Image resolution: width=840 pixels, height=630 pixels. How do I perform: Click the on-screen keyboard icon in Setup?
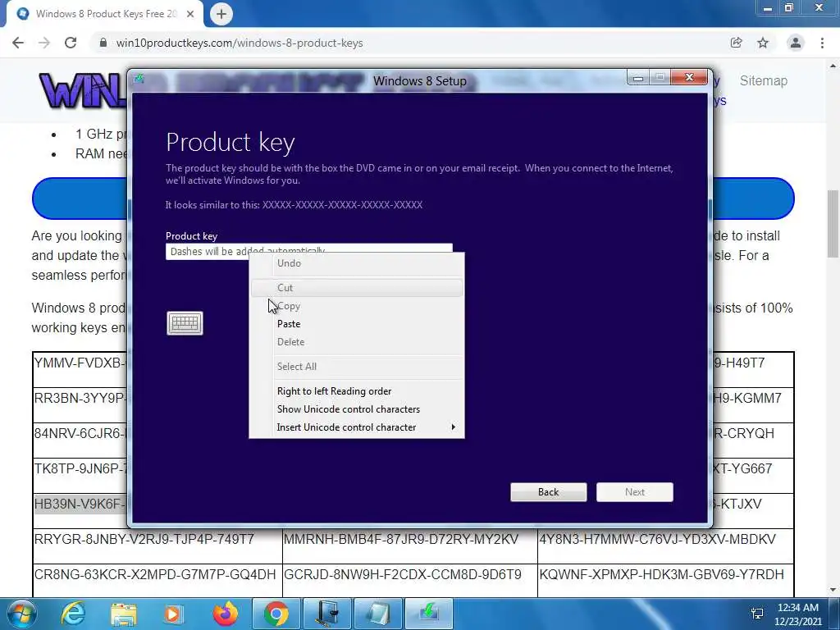coord(185,323)
